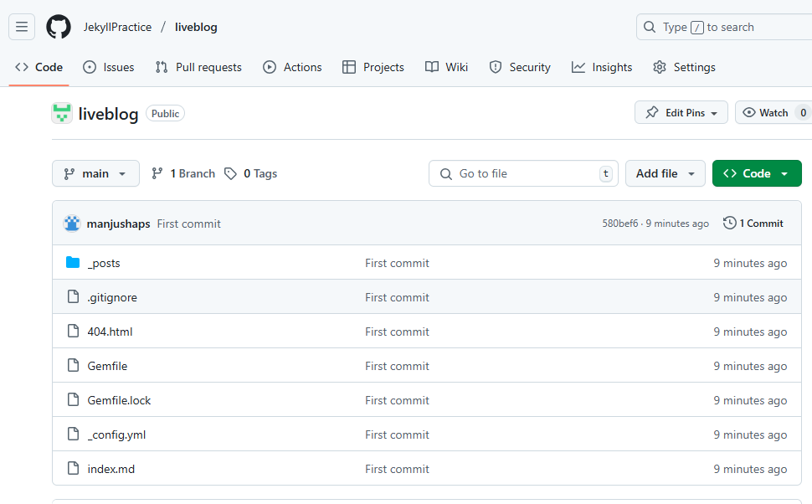The image size is (812, 504).
Task: Go to GitHub home via Octocat logo
Action: coord(59,27)
